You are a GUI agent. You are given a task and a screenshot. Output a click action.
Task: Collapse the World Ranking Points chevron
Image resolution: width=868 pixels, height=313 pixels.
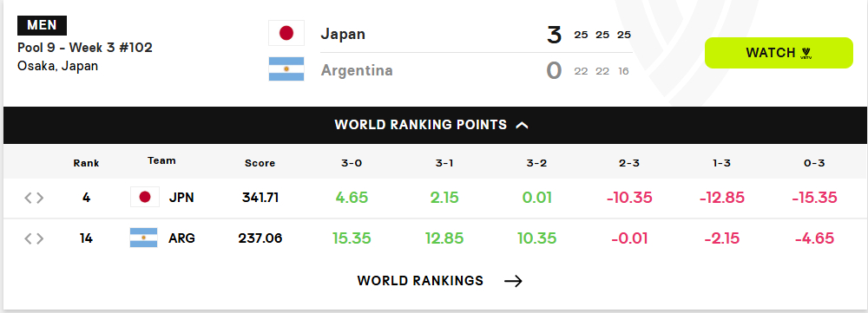click(522, 125)
